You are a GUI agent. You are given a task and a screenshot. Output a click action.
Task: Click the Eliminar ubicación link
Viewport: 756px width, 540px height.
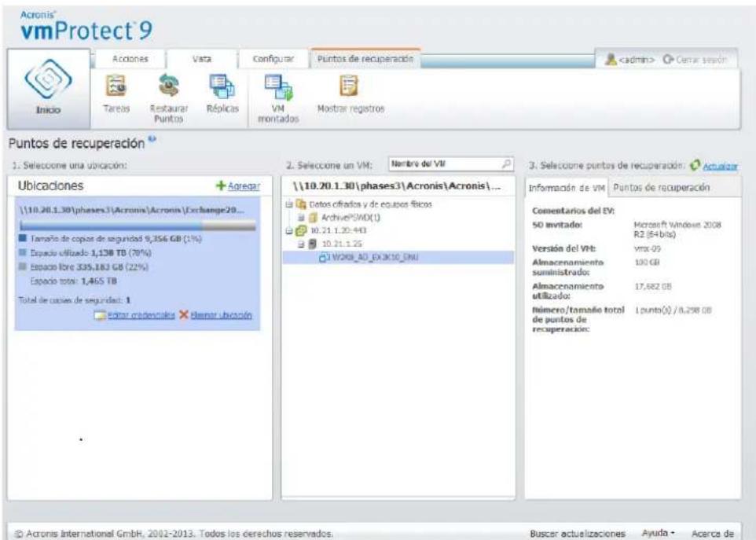(x=221, y=315)
